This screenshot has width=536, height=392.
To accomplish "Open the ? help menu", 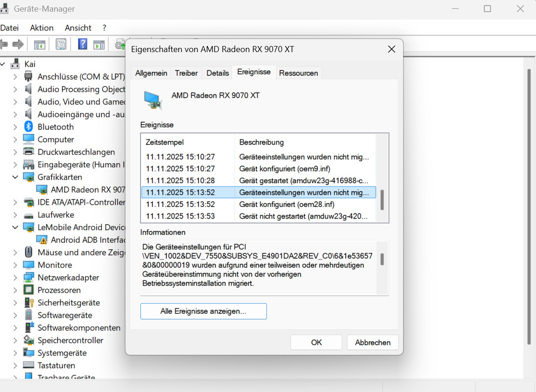I will pos(104,28).
